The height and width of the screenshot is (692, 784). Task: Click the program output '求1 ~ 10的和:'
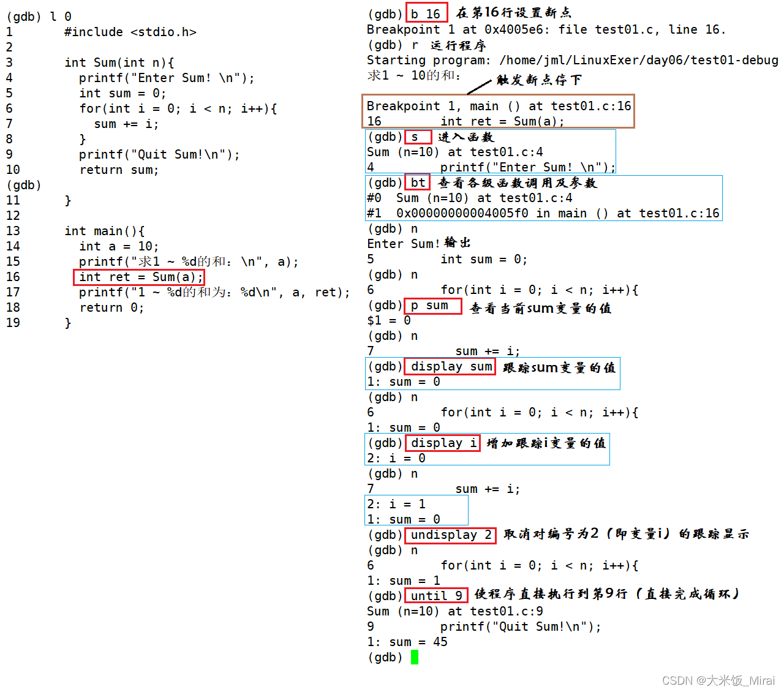[x=414, y=75]
